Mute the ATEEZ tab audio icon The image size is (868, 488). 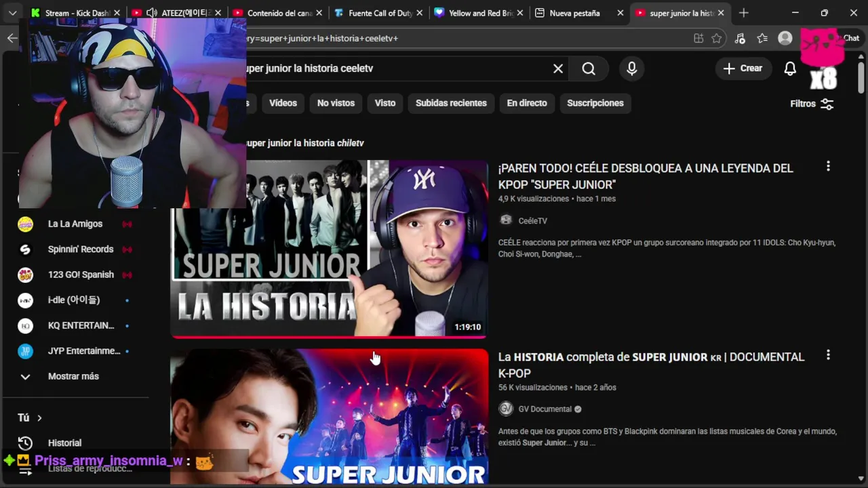tap(152, 13)
